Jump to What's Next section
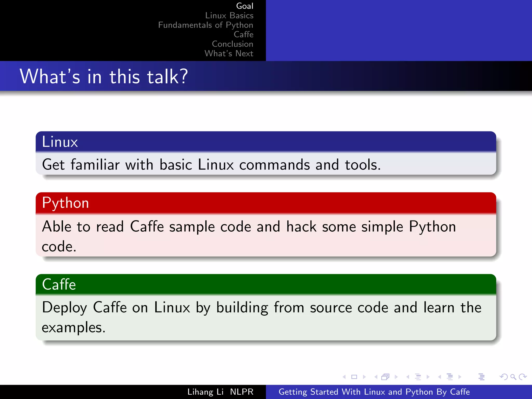This screenshot has height=399, width=532. (x=229, y=53)
